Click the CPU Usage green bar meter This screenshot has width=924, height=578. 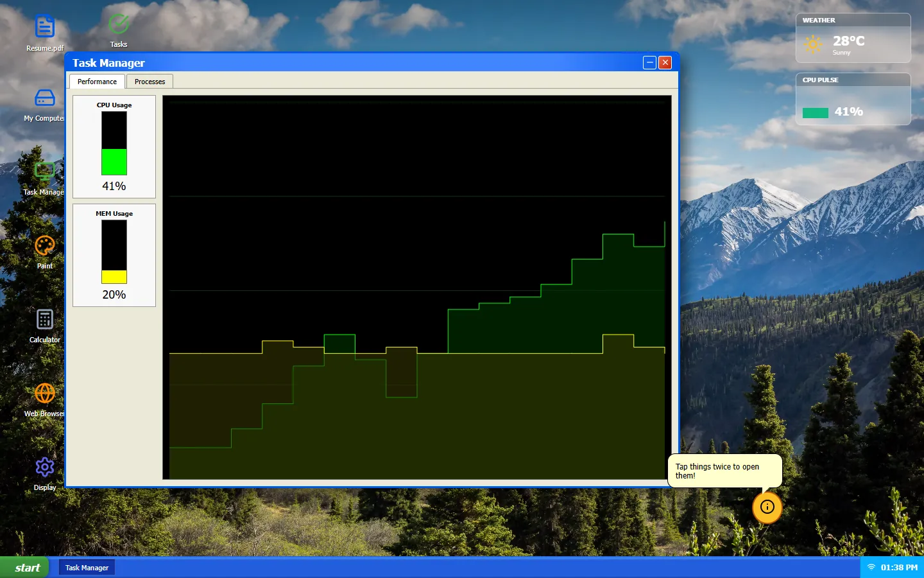114,143
